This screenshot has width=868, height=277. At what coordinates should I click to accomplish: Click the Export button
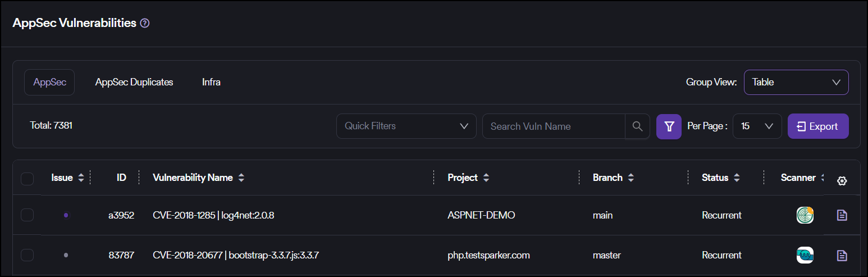(x=817, y=126)
